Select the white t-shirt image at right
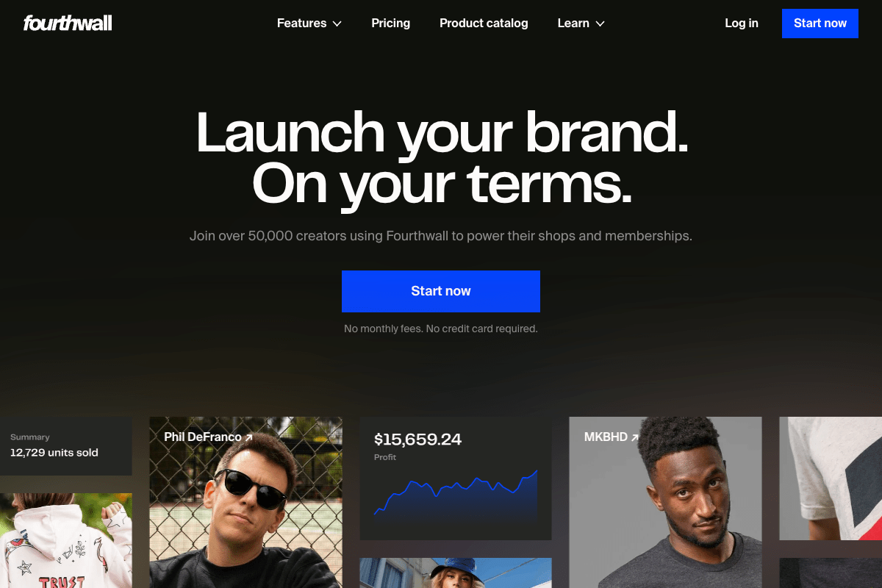 (831, 478)
